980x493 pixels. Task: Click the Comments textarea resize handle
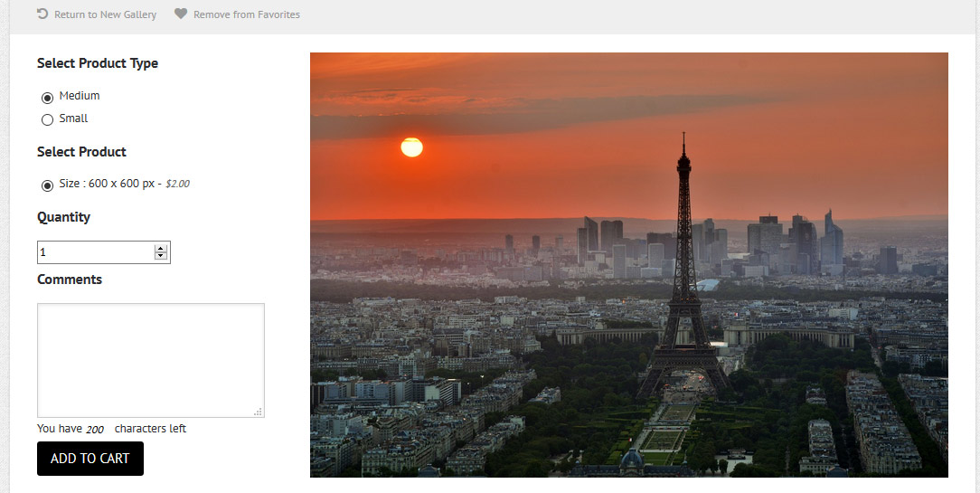259,412
